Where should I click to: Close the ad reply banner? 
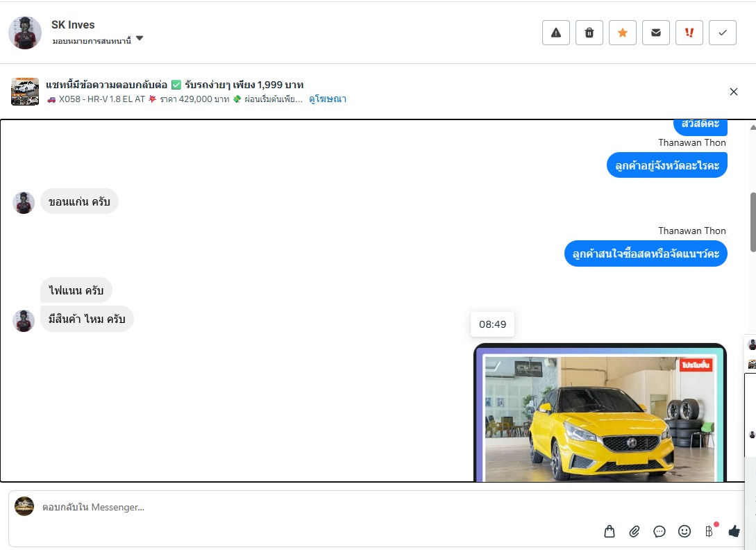tap(734, 92)
